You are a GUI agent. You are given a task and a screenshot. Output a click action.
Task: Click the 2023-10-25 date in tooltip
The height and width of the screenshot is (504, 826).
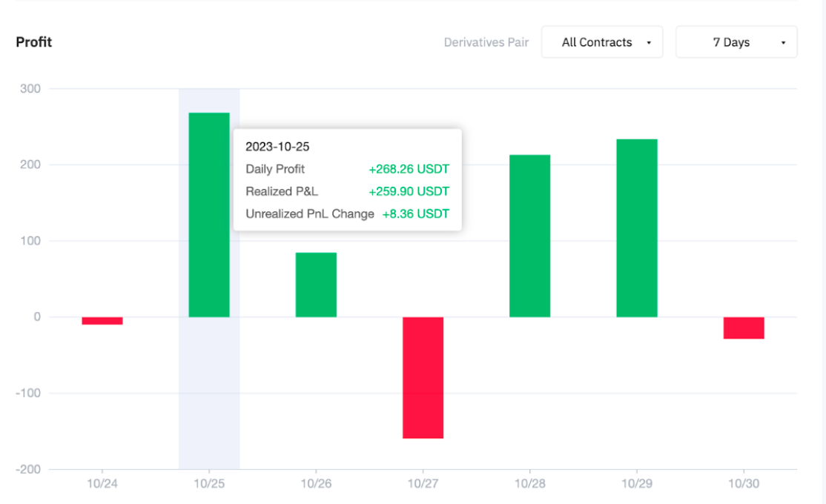[277, 147]
